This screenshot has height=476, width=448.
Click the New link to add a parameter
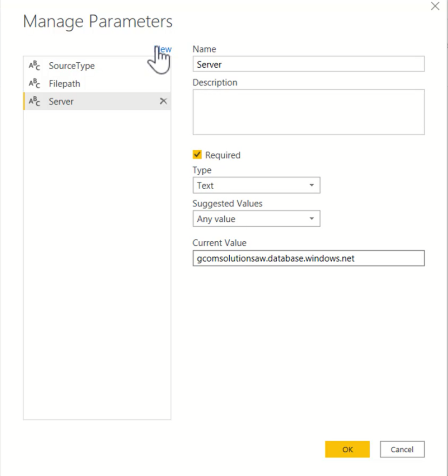click(163, 49)
